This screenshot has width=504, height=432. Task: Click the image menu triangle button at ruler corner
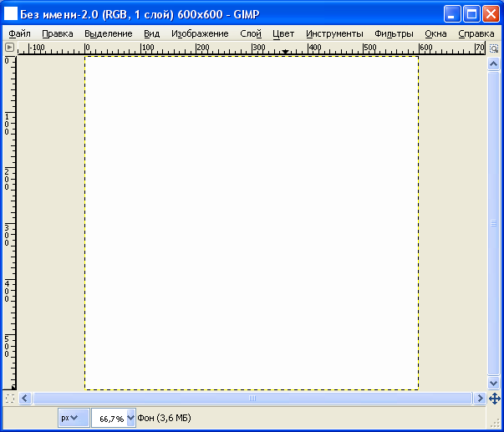10,48
